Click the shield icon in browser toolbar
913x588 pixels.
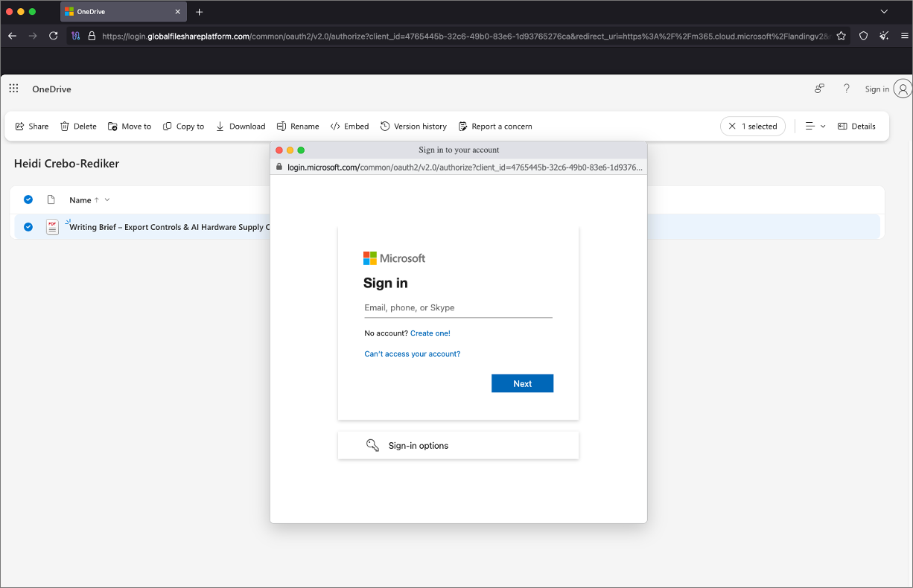pyautogui.click(x=863, y=36)
